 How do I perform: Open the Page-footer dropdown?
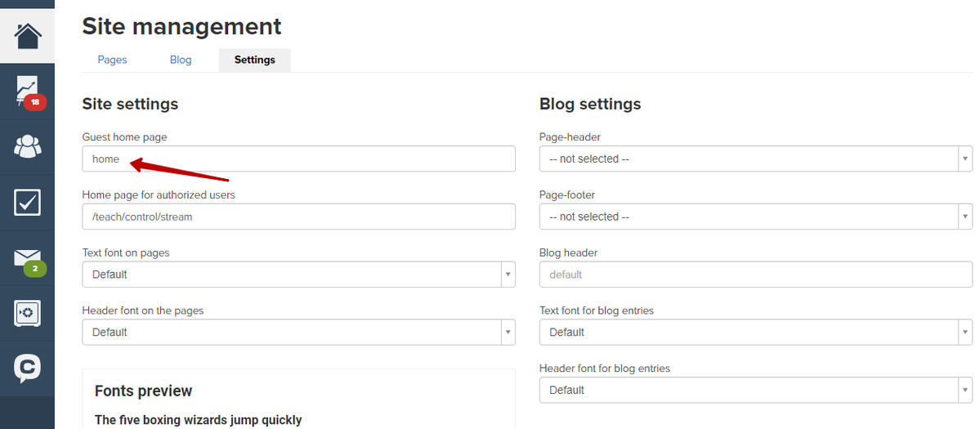755,217
